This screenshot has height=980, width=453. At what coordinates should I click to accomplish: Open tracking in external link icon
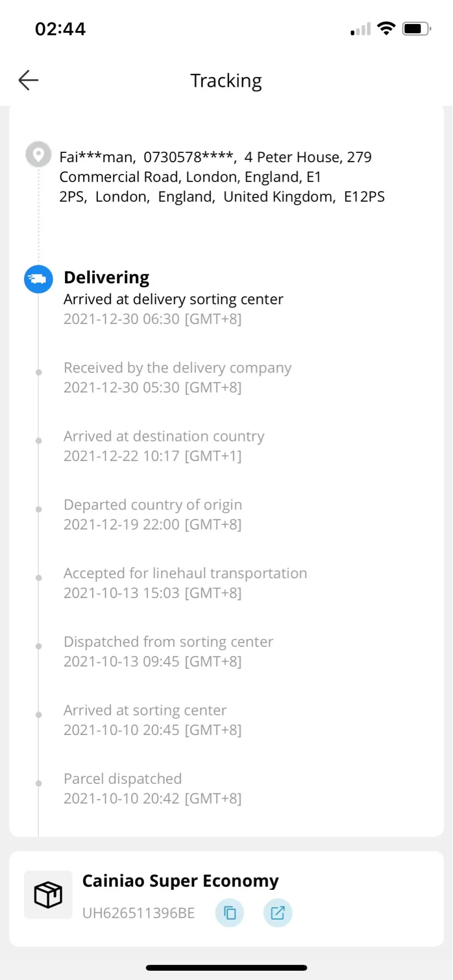(x=278, y=913)
